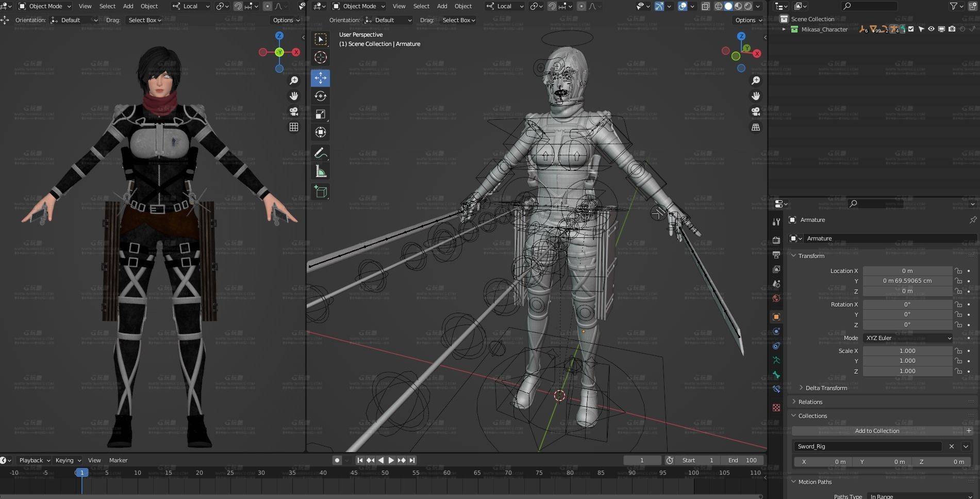Click pan hand icon in right viewport

point(756,96)
